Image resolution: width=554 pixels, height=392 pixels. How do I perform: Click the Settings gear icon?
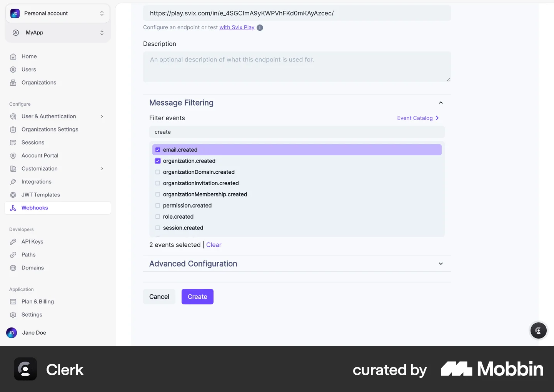tap(13, 315)
